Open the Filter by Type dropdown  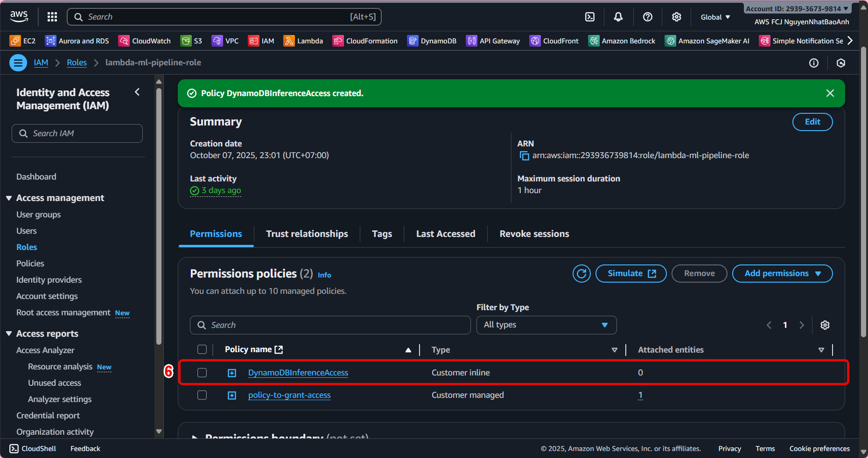tap(546, 325)
